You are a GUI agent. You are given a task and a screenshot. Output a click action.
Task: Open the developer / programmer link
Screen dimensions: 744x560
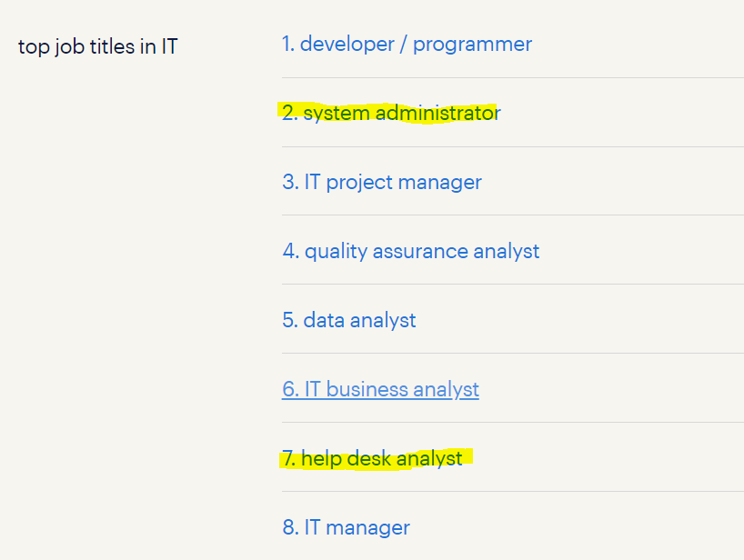(407, 45)
